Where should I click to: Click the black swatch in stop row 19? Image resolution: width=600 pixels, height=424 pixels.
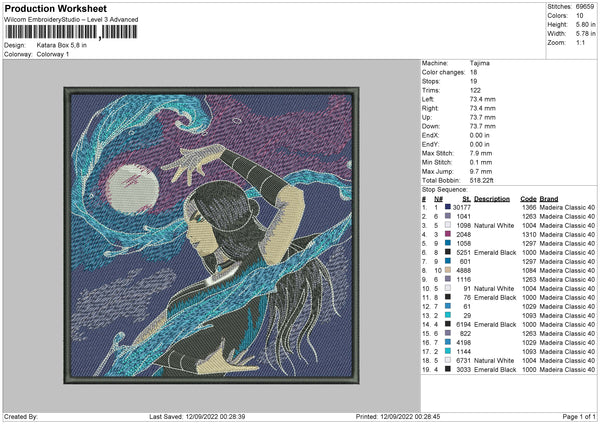pos(448,369)
